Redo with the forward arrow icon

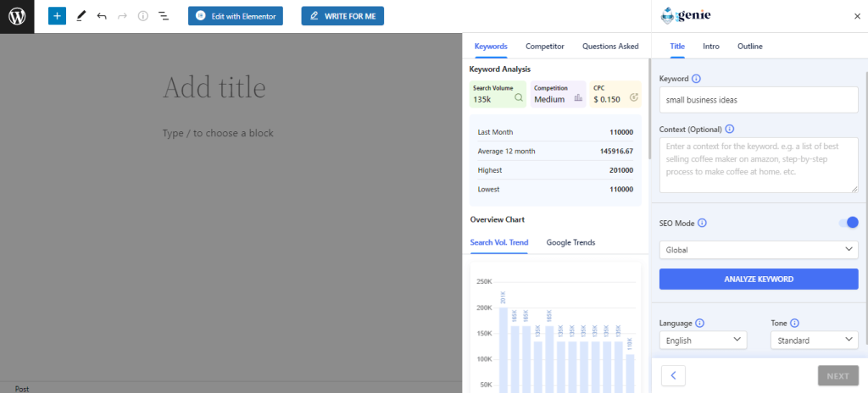122,16
